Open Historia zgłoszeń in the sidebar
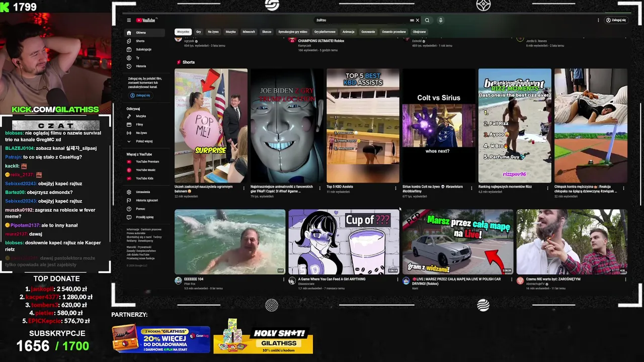This screenshot has width=644, height=362. click(144, 200)
